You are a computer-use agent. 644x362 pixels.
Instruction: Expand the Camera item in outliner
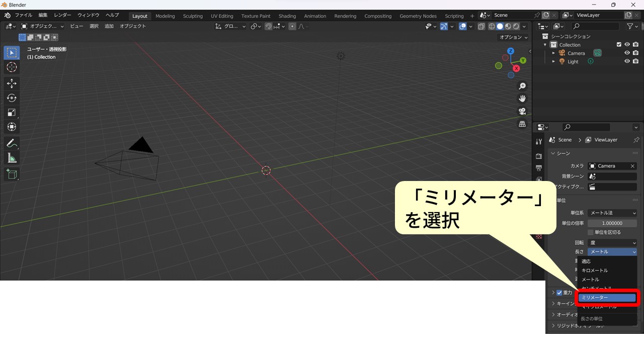553,53
